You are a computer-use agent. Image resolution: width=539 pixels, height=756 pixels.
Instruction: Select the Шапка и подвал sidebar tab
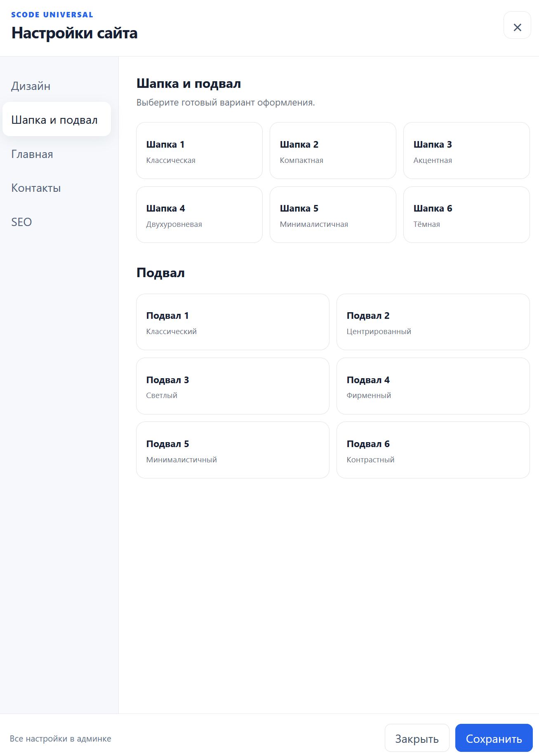56,120
